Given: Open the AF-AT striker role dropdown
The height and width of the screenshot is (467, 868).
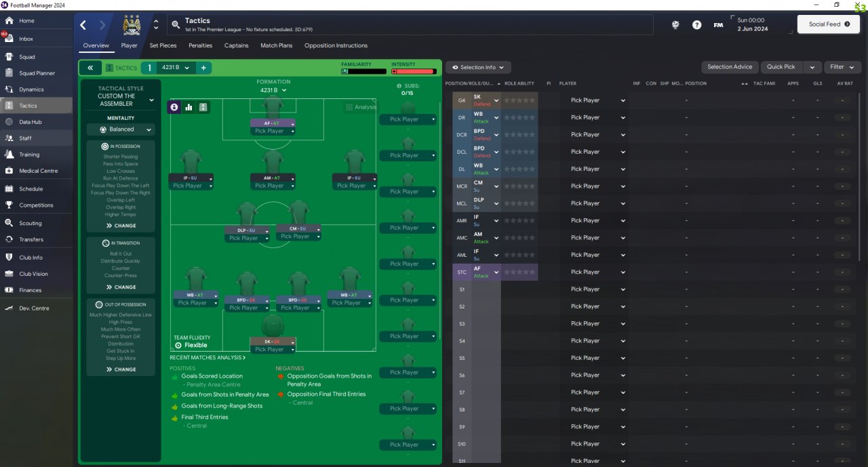Looking at the screenshot, I should point(273,123).
